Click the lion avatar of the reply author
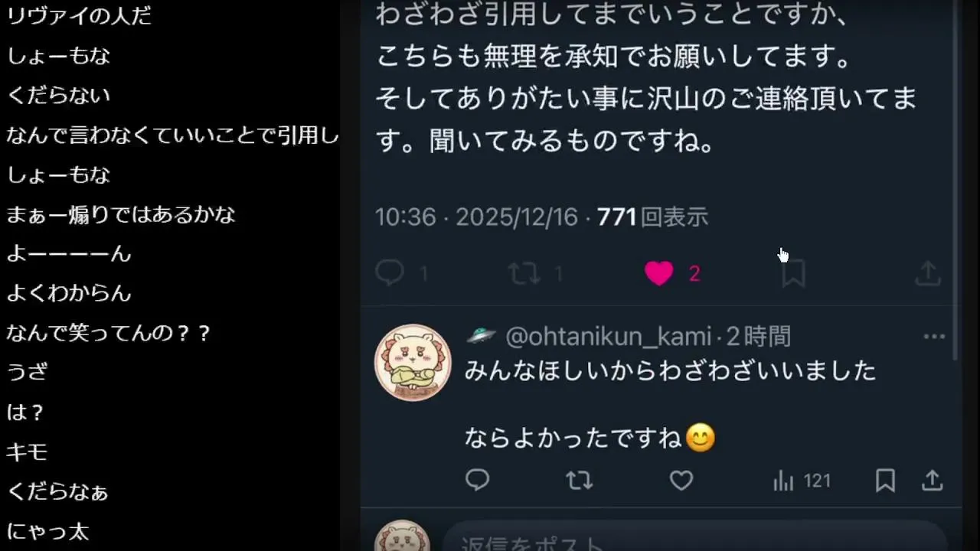The height and width of the screenshot is (551, 980). tap(413, 363)
